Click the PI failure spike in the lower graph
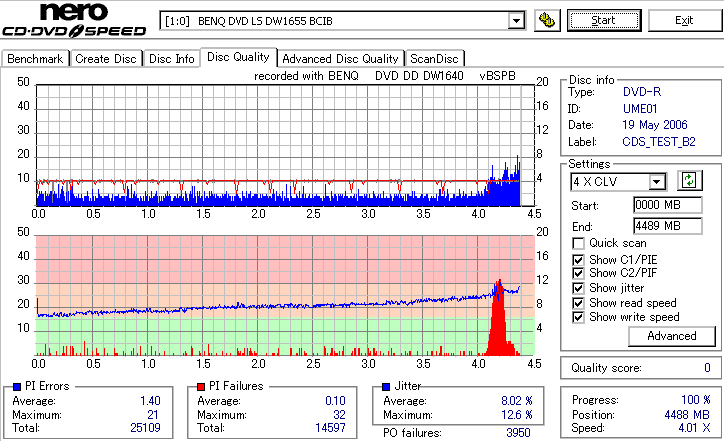The width and height of the screenshot is (724, 441). tap(499, 319)
